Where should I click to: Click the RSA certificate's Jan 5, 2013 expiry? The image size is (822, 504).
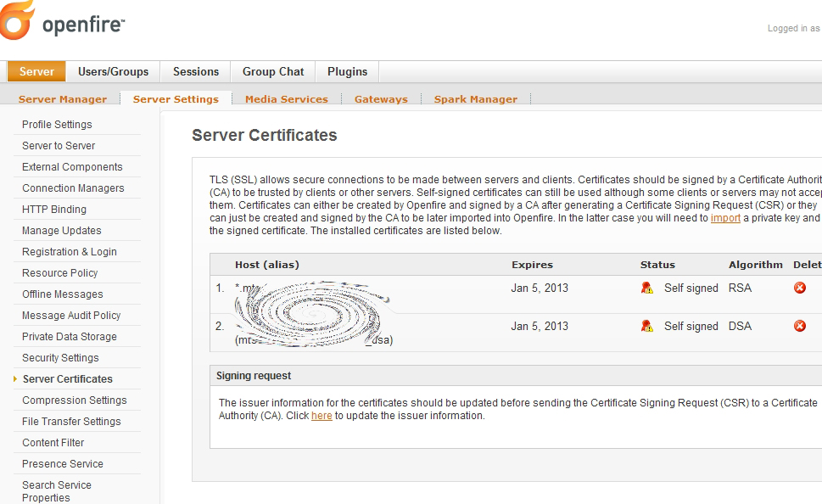click(540, 288)
